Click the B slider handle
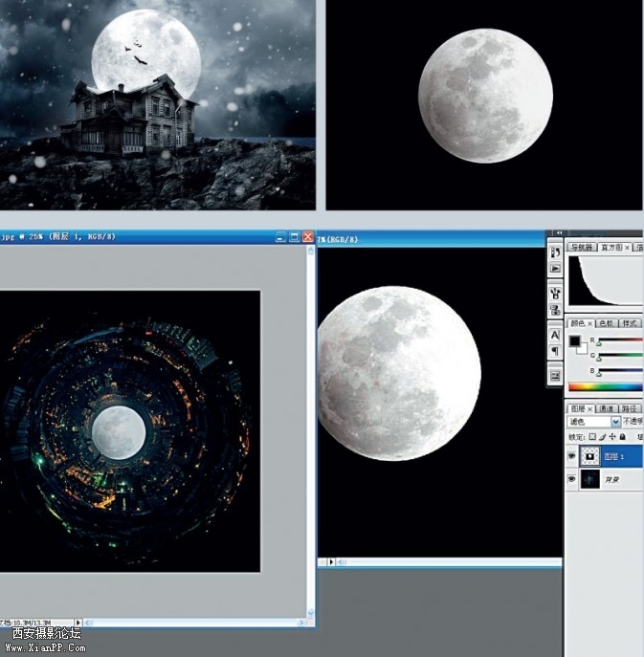 (599, 373)
